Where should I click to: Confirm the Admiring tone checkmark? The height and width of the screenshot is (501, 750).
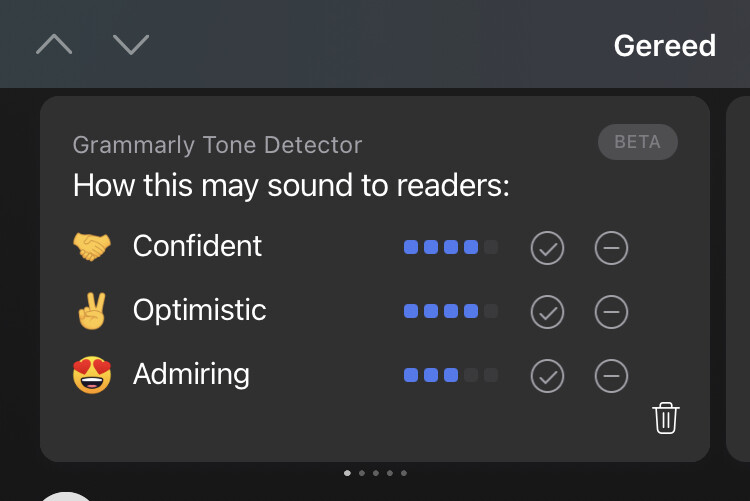coord(547,376)
